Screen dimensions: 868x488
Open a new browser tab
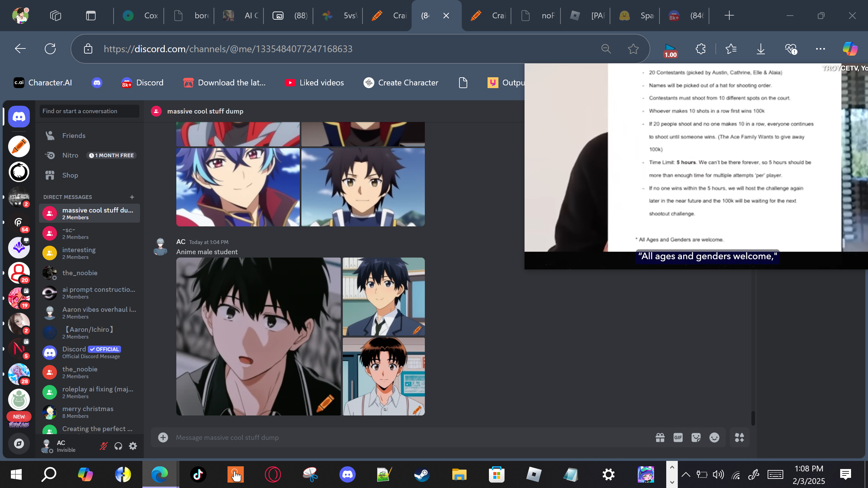point(729,16)
